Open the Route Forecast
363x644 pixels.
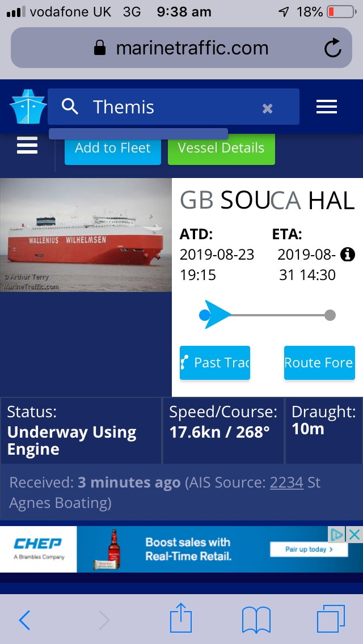tap(319, 363)
